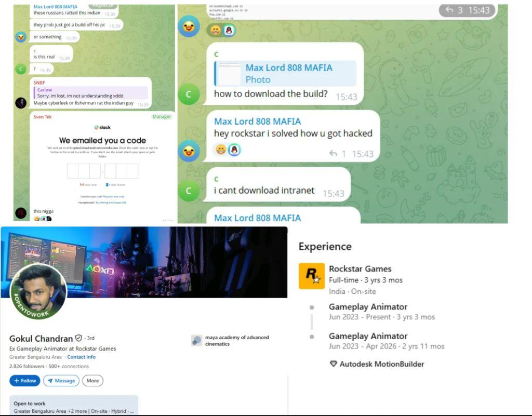Click the duck avatar beside "or something" message
This screenshot has height=416, width=532.
pos(21,37)
